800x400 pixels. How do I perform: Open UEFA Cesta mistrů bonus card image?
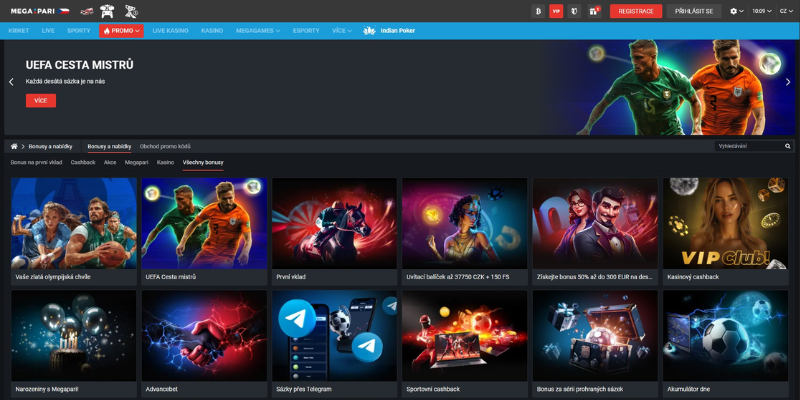point(204,223)
